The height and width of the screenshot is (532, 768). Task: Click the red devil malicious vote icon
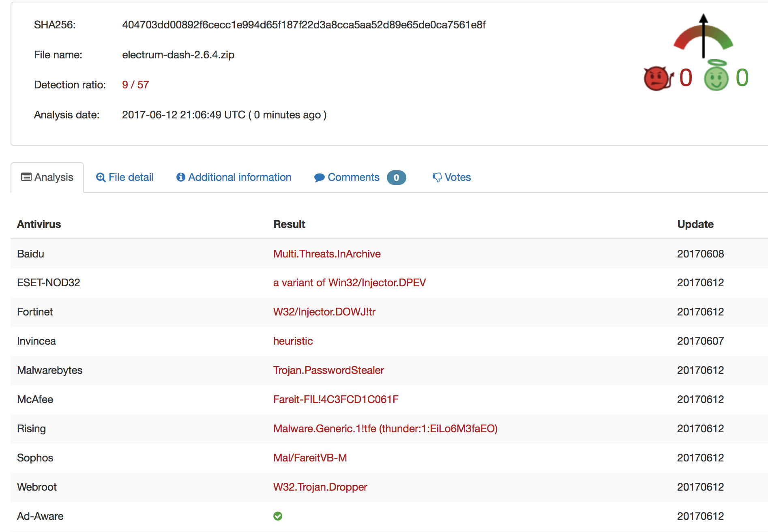tap(659, 78)
